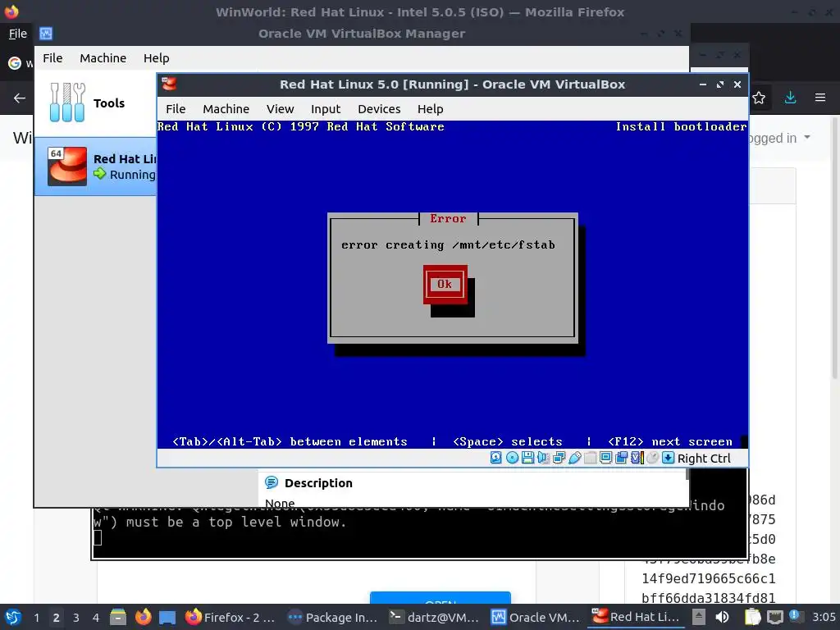Image resolution: width=840 pixels, height=630 pixels.
Task: Click the eject/removable media tray icon
Action: pyautogui.click(x=699, y=617)
